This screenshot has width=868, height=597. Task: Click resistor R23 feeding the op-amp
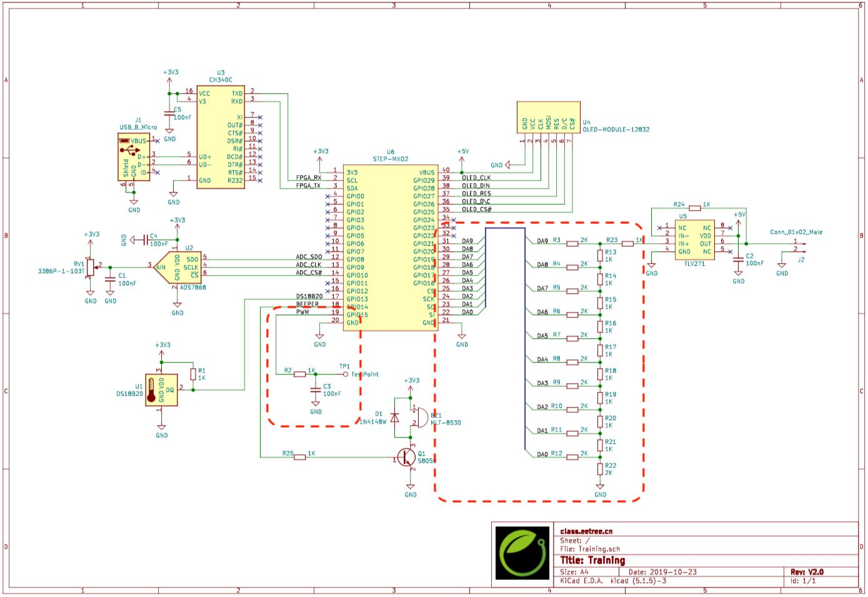coord(627,244)
